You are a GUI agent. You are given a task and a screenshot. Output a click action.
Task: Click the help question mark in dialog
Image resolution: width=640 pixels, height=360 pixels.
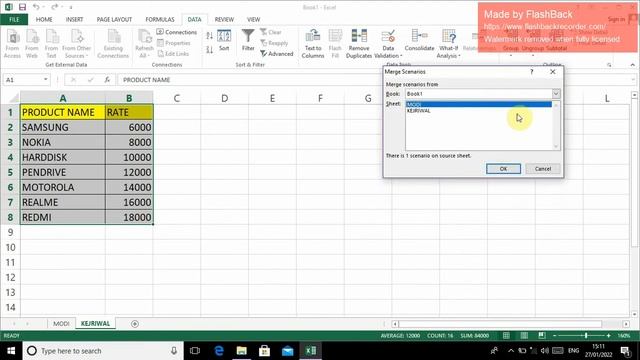[531, 72]
